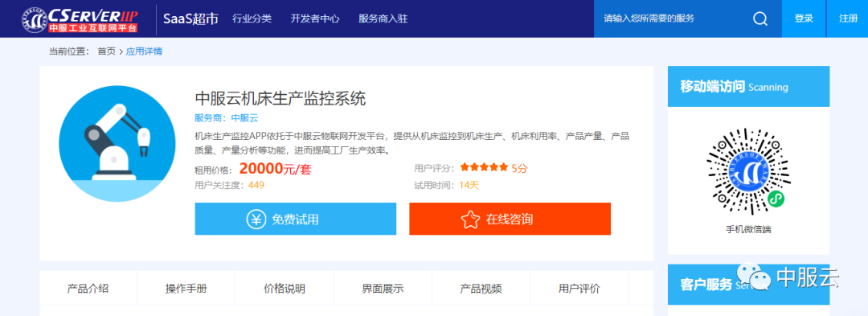Click the WeChat mini-program QR code
The width and height of the screenshot is (868, 316).
(x=748, y=171)
